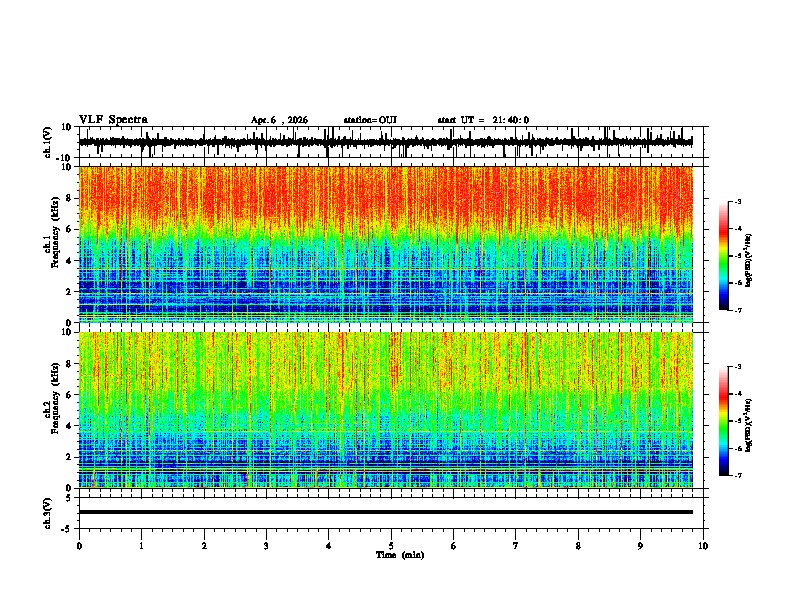Click the date text "Apr. 6, 2026"
The width and height of the screenshot is (792, 612).
[x=279, y=120]
